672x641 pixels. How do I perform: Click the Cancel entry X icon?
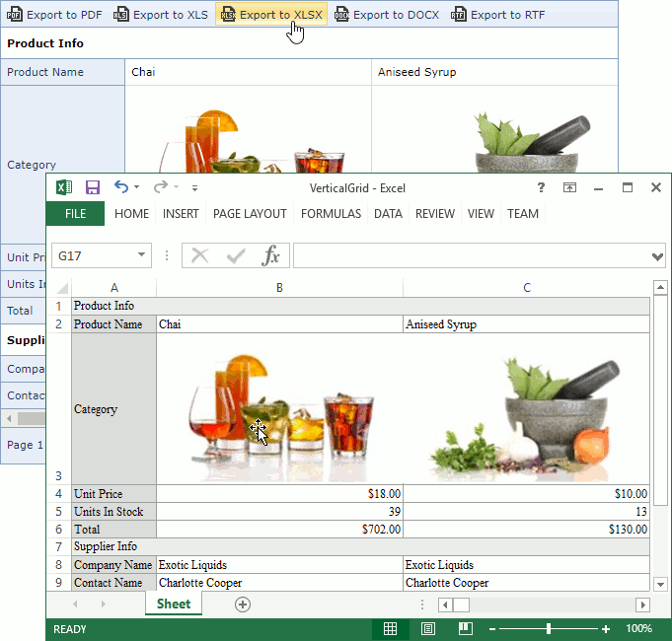199,255
